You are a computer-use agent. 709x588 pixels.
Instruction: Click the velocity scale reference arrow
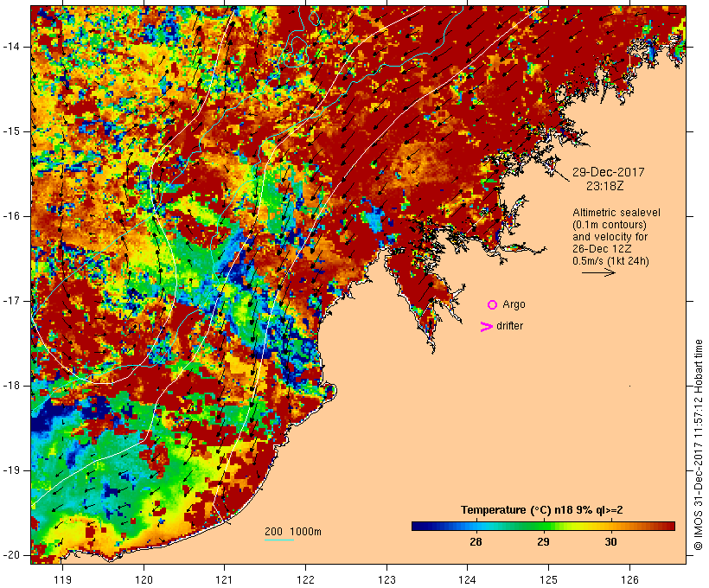point(598,272)
